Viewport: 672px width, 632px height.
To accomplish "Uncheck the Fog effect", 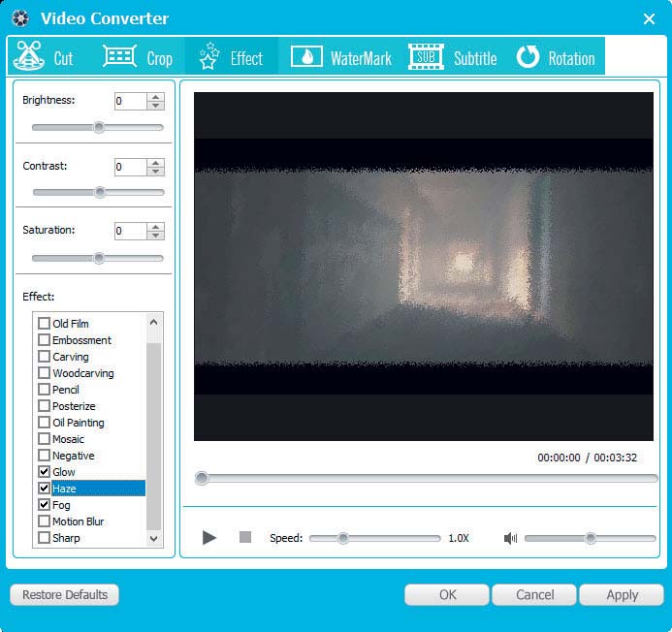I will [x=45, y=504].
